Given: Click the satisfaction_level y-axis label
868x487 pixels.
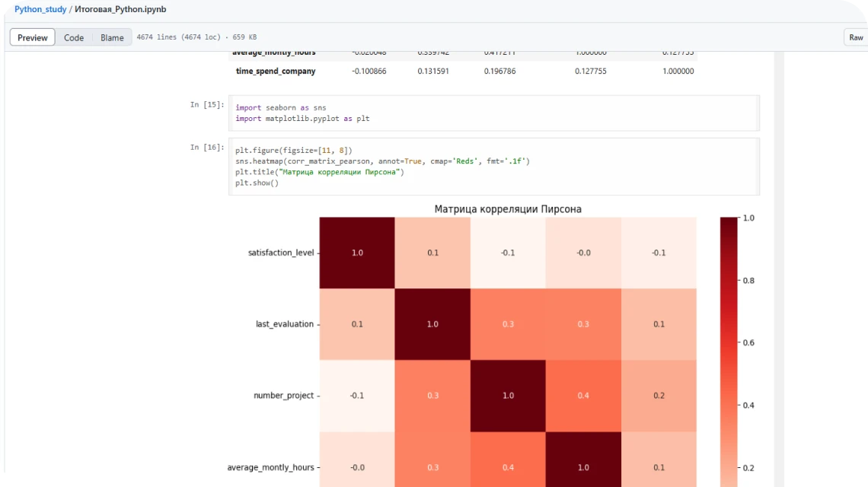Looking at the screenshot, I should point(280,253).
